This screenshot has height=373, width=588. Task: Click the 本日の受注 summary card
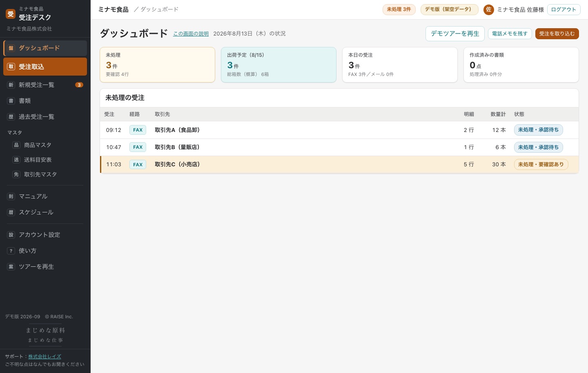coord(400,65)
